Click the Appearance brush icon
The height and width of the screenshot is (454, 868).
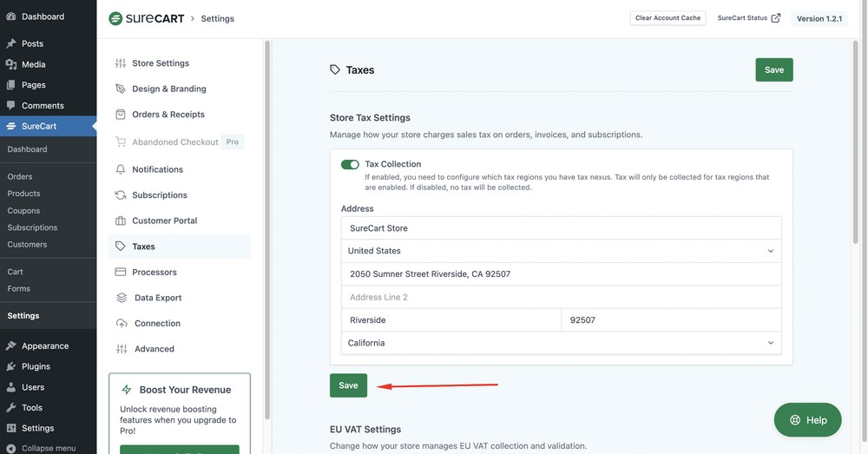point(10,345)
